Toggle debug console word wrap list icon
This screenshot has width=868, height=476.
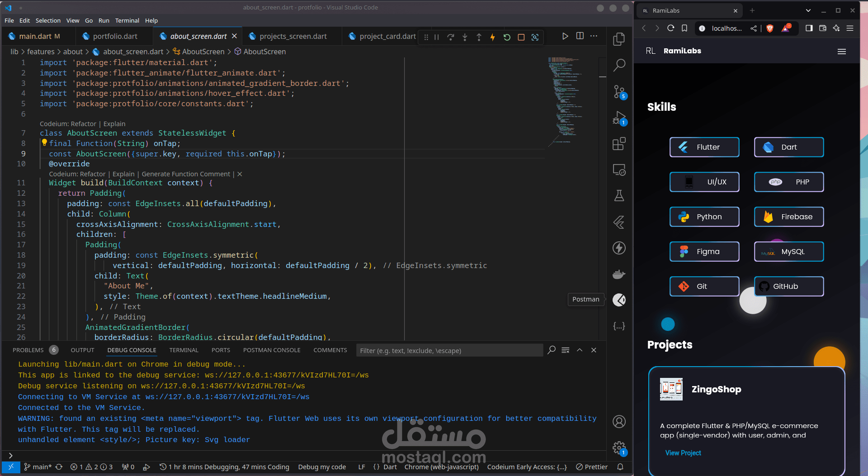[x=566, y=350]
